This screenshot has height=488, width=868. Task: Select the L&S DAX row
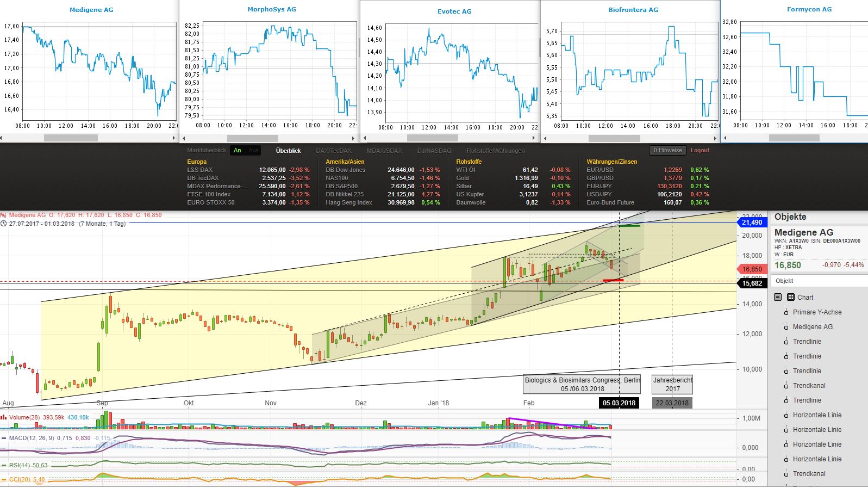tap(248, 170)
